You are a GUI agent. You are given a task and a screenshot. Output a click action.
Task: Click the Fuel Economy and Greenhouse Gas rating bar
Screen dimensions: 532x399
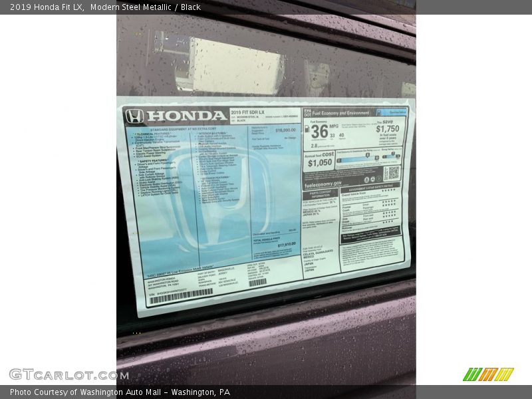click(356, 158)
